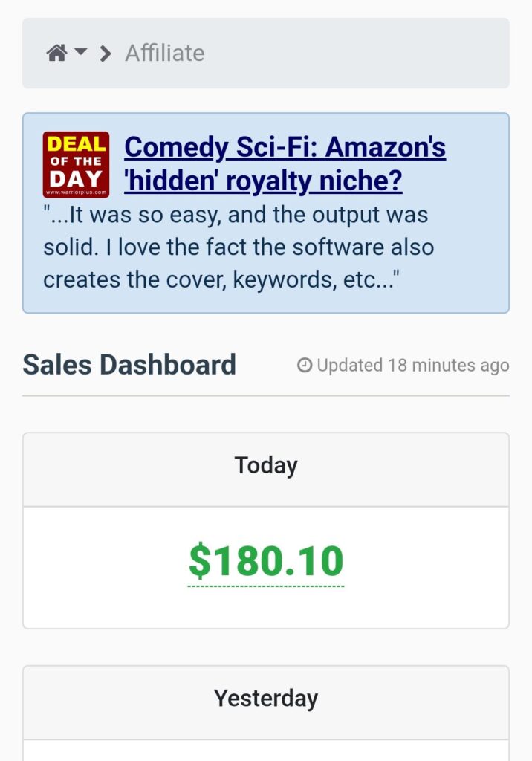532x761 pixels.
Task: Open the Comedy Sci-Fi: Amazon's headline link
Action: (285, 148)
